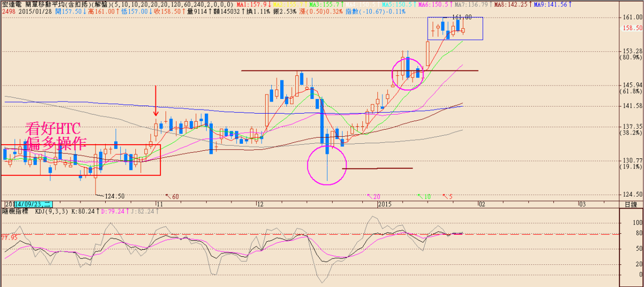Click the 60-day MA deduction marker

click(173, 197)
